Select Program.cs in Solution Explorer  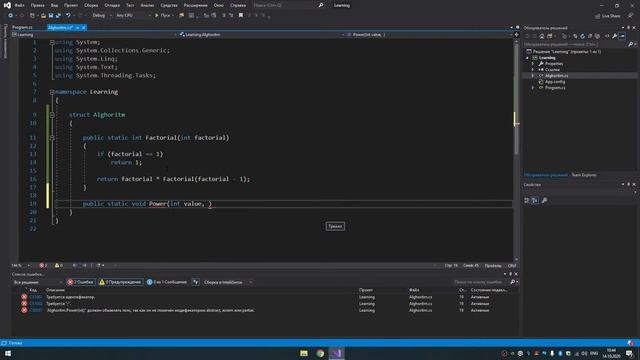[555, 88]
